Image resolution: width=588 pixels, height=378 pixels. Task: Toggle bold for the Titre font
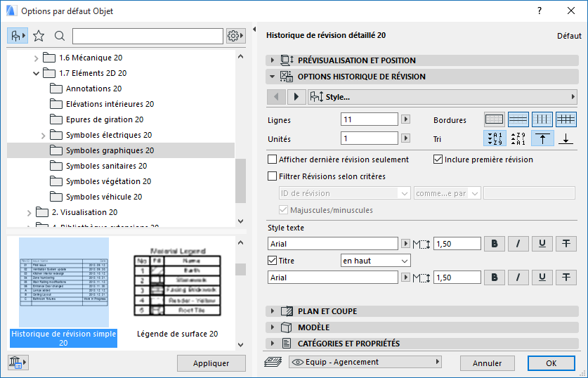(x=495, y=278)
